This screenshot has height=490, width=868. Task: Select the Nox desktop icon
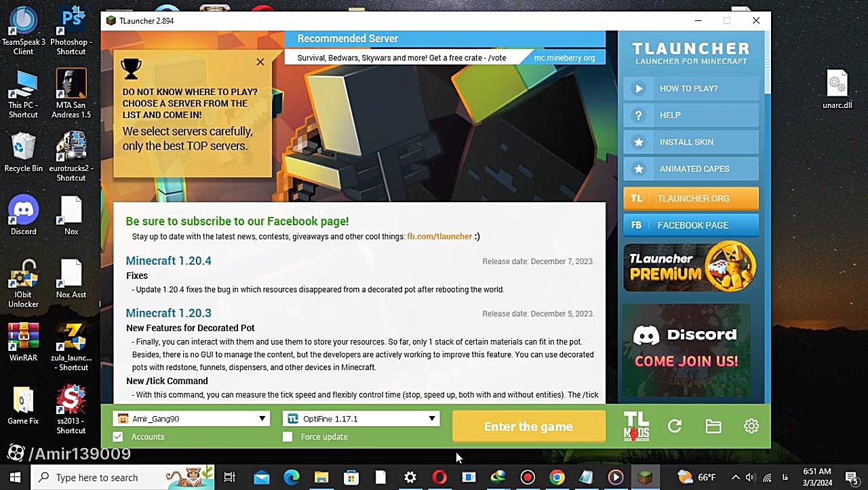click(x=71, y=215)
